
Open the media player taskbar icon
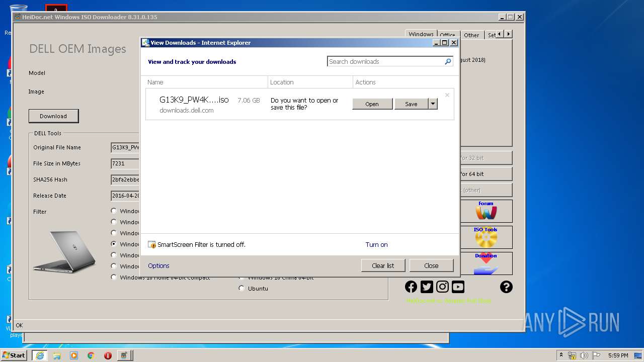pyautogui.click(x=74, y=355)
